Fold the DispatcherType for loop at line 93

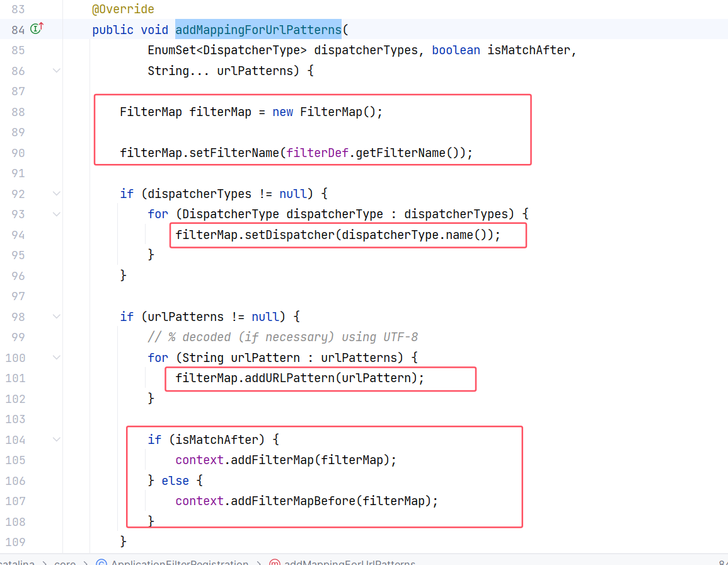(x=57, y=214)
